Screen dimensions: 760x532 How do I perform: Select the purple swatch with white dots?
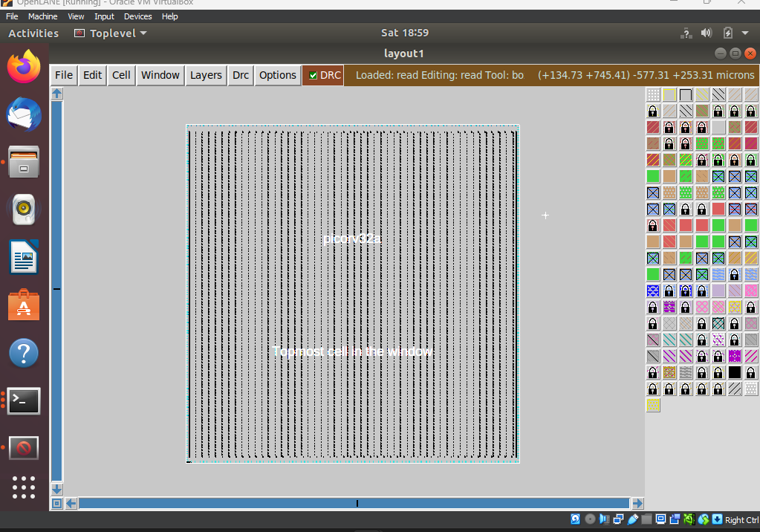pyautogui.click(x=735, y=356)
